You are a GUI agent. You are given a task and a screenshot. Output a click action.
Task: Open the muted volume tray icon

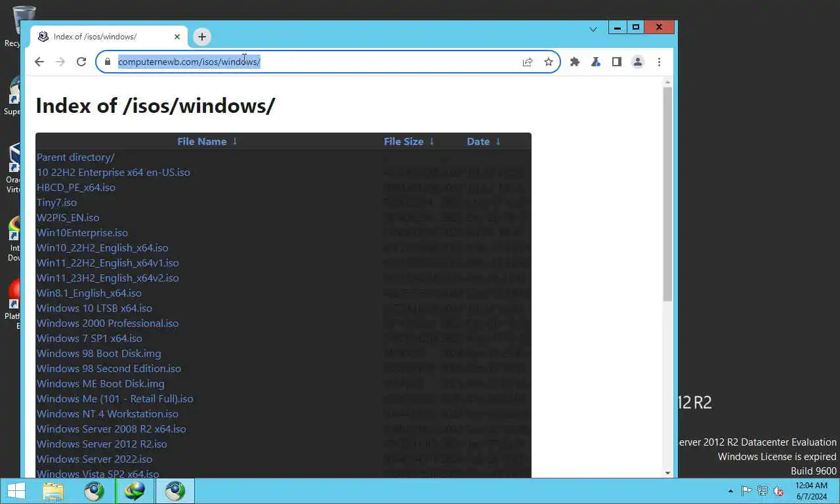tap(778, 491)
